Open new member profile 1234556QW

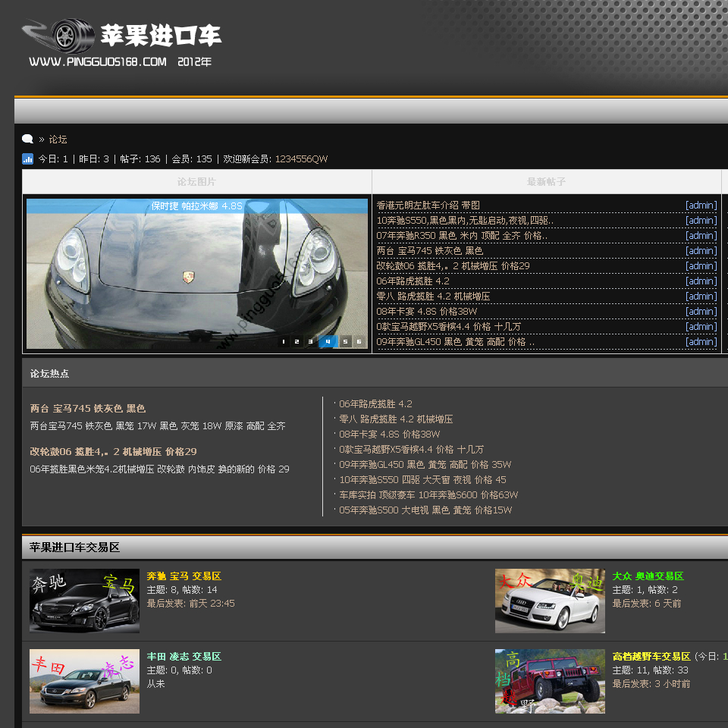pos(301,158)
